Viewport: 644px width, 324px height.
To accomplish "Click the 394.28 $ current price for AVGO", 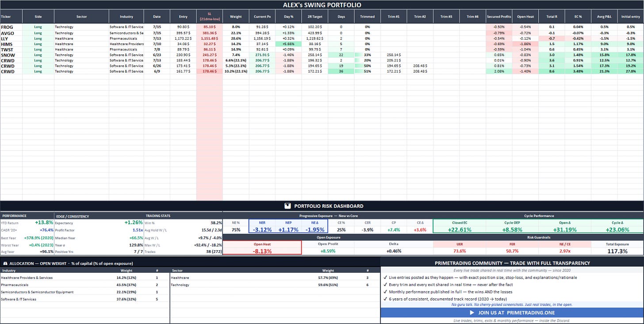I will tap(262, 33).
